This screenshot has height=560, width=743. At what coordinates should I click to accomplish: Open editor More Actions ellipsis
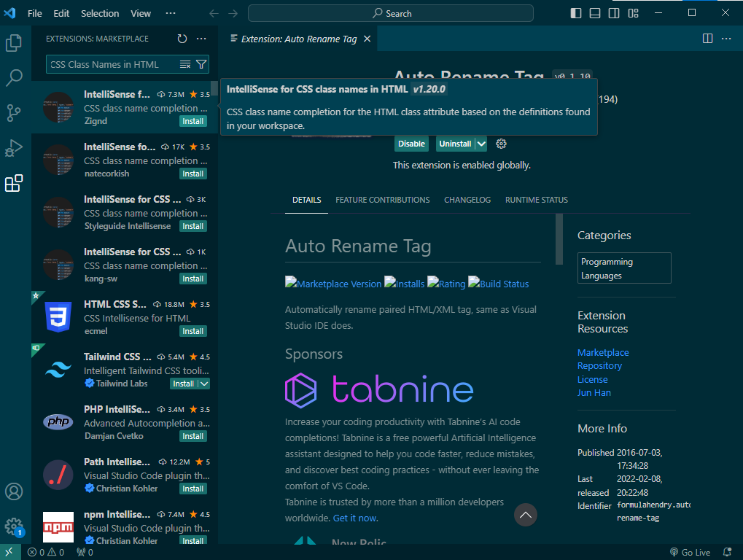(x=726, y=39)
